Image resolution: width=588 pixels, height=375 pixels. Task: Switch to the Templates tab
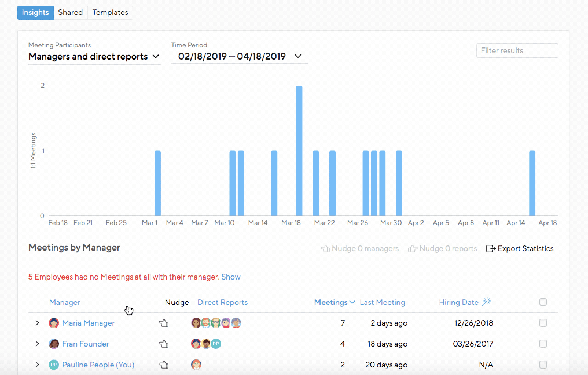click(110, 13)
